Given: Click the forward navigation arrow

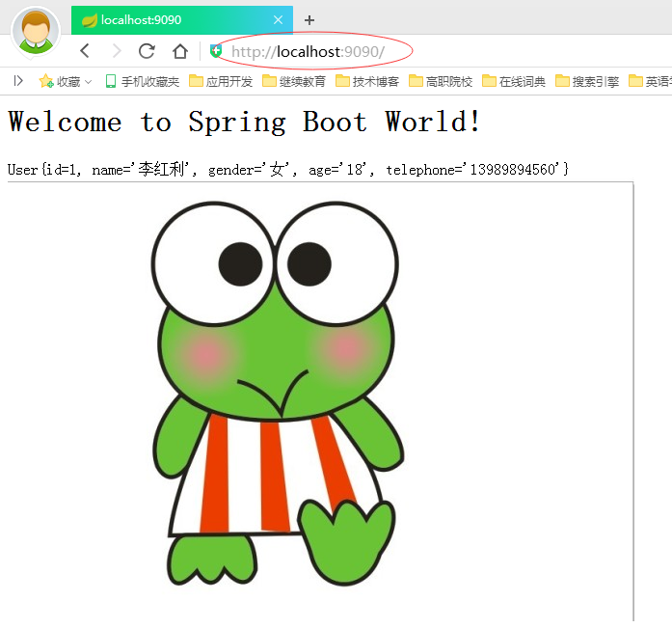Looking at the screenshot, I should (116, 51).
